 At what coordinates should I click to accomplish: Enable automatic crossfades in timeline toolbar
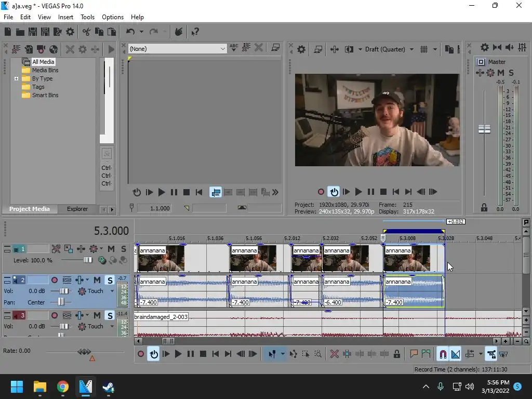coord(456,354)
